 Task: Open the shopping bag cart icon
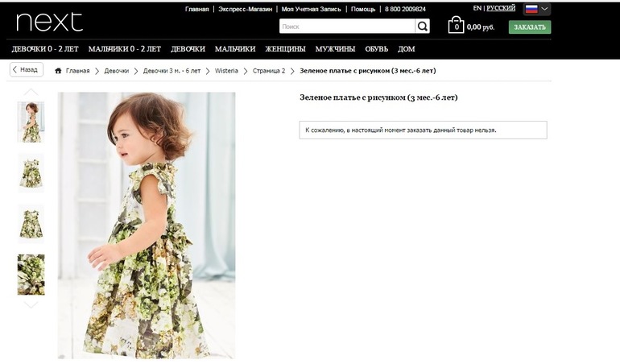tap(456, 26)
